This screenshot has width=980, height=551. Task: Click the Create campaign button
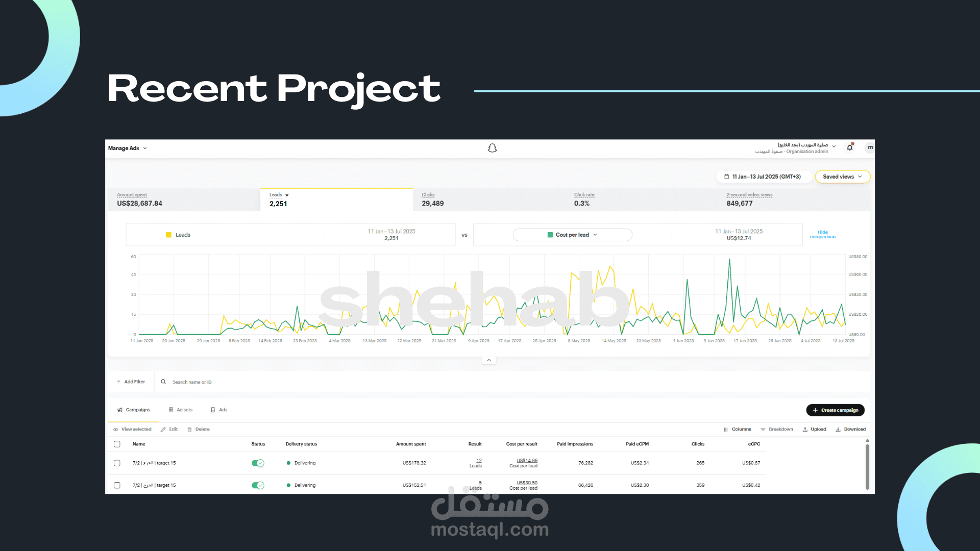(x=835, y=410)
